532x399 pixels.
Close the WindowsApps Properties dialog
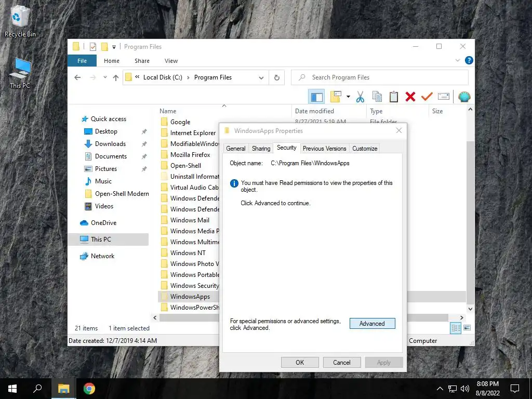click(399, 130)
